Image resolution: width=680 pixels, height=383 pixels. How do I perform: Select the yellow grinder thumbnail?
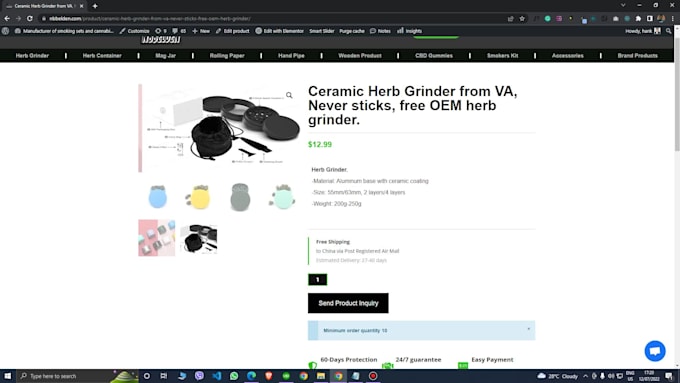pyautogui.click(x=199, y=197)
